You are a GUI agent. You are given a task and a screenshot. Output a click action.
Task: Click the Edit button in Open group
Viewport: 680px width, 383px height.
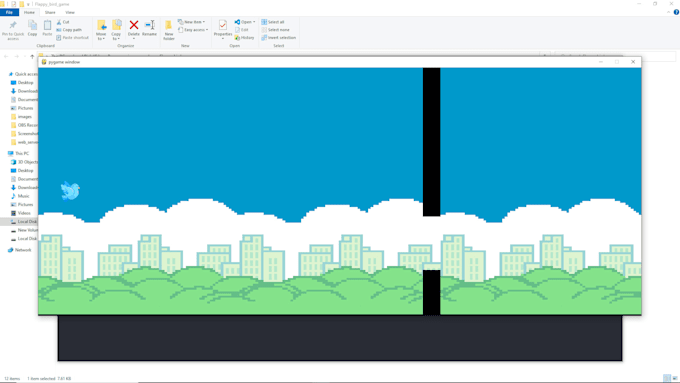[x=242, y=30]
